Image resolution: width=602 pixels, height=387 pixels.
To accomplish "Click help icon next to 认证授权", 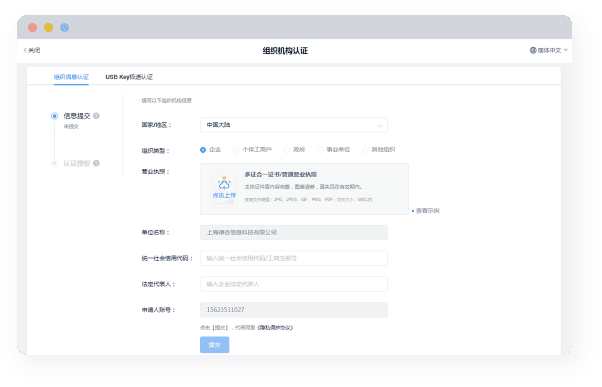I will tap(96, 163).
